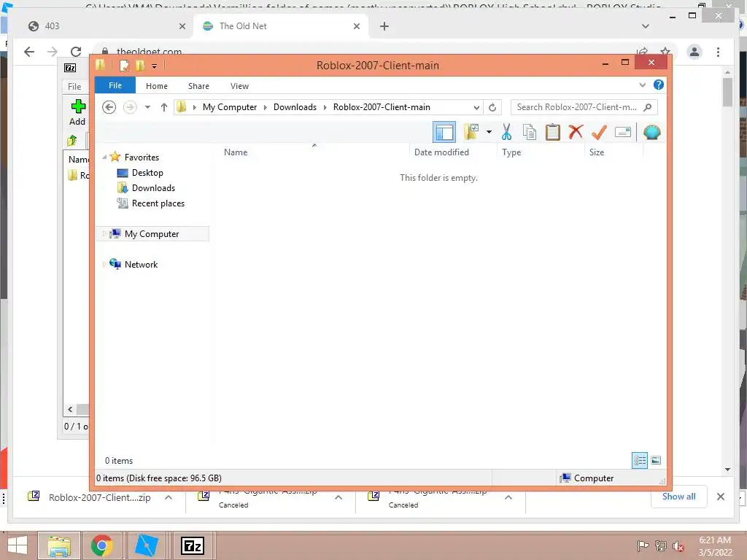Screen dimensions: 747x560
Task: Select Desktop under Favorites
Action: (147, 173)
